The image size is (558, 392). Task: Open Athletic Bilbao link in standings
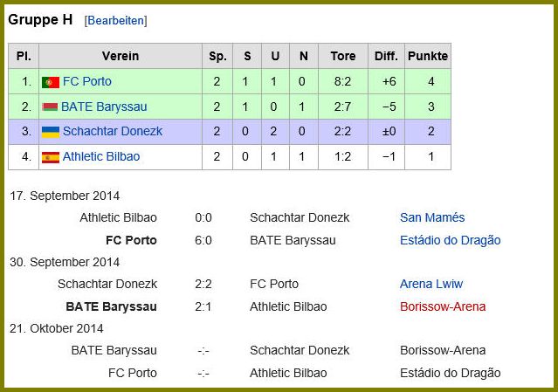tap(101, 156)
